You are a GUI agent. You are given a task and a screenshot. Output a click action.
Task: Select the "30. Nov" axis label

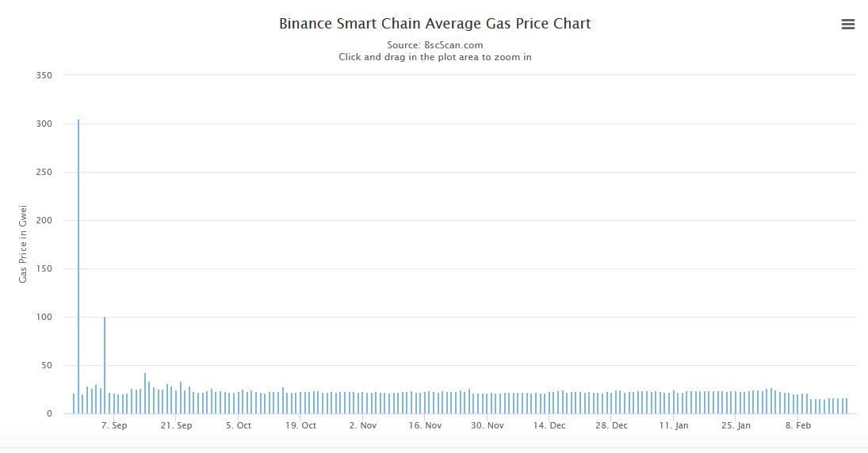487,425
